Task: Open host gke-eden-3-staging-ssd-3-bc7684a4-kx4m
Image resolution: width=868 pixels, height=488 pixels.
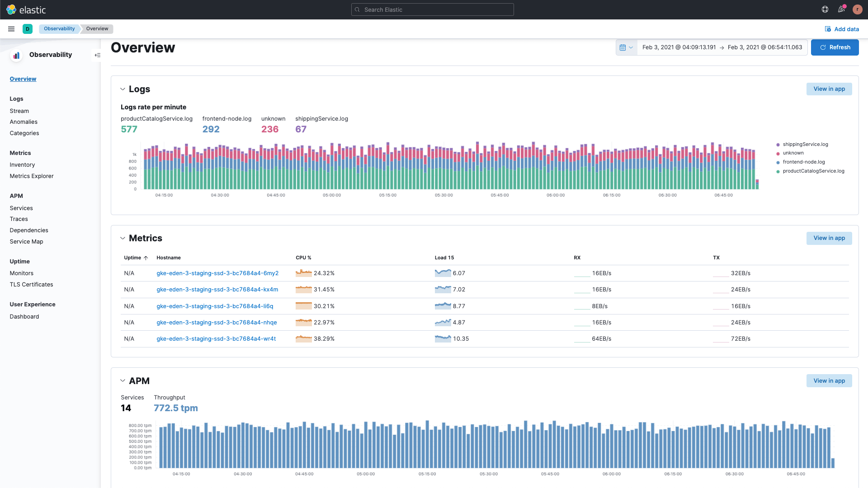Action: point(217,290)
